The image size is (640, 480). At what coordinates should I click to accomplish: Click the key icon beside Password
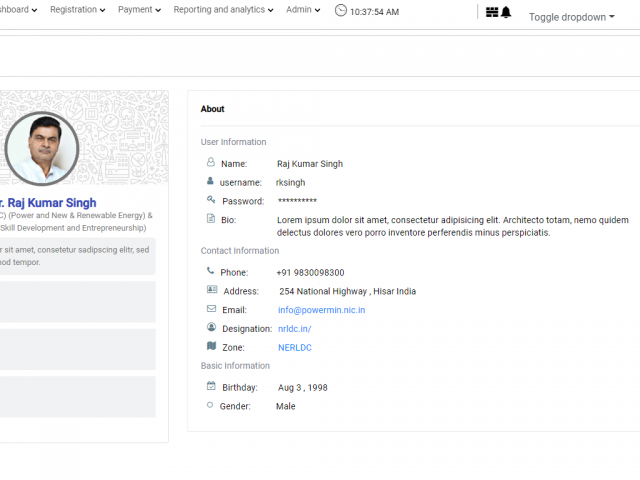211,200
